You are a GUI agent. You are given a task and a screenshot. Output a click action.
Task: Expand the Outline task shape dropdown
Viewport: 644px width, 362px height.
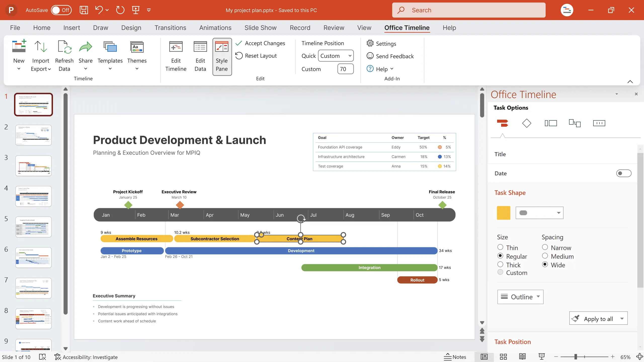pyautogui.click(x=538, y=297)
